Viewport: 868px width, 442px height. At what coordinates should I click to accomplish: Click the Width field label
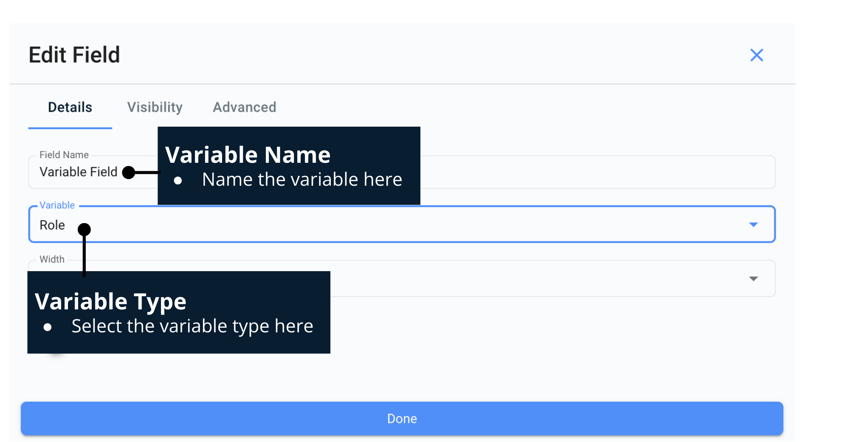[52, 259]
